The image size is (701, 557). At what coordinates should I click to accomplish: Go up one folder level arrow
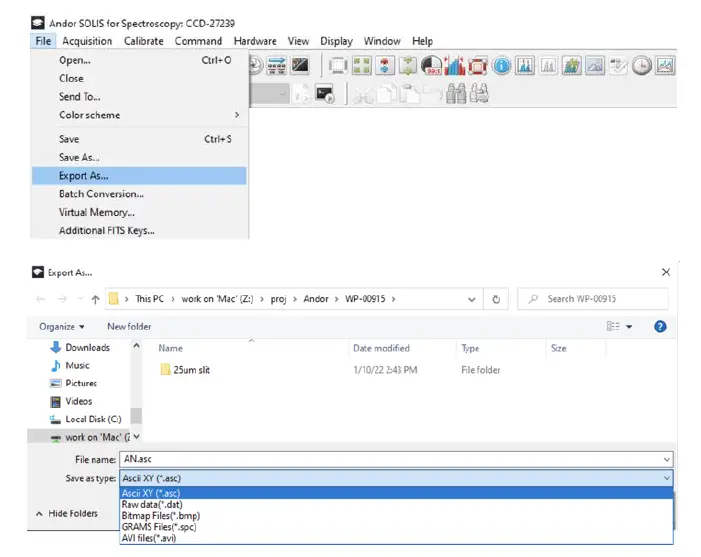[95, 299]
